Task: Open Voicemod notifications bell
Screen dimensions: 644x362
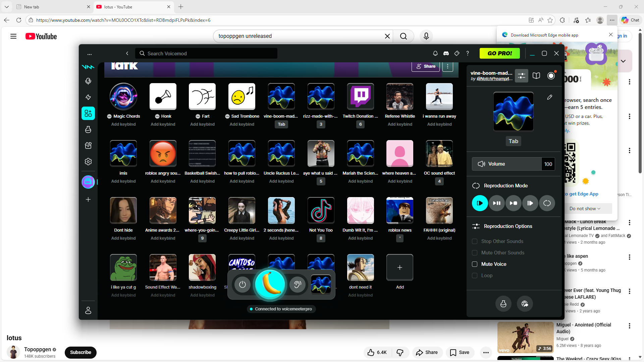Action: coord(435,53)
